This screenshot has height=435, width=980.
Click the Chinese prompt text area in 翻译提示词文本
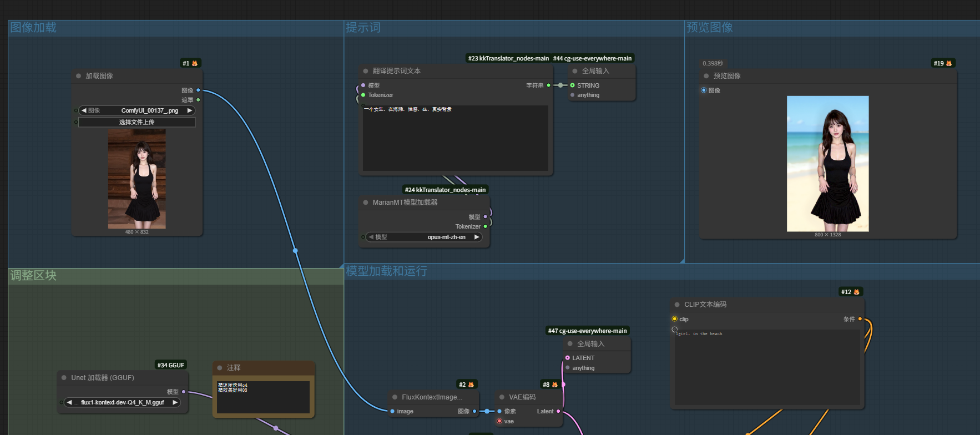click(455, 139)
